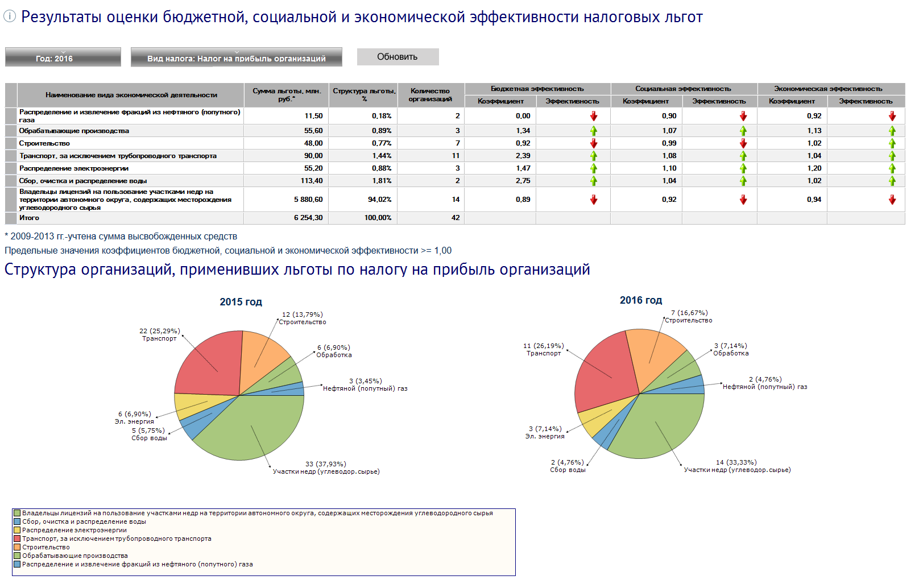Click social efficiency green arrow in Обрабатывающие производства row
The height and width of the screenshot is (588, 919).
pyautogui.click(x=743, y=131)
